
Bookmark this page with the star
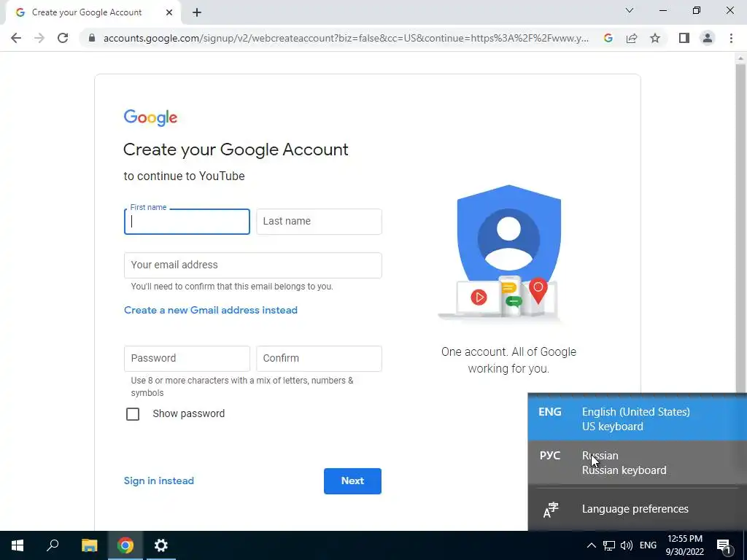[x=655, y=38]
